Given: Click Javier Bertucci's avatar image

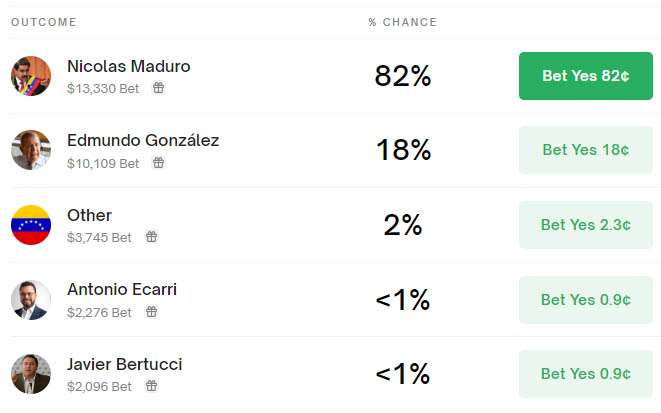Looking at the screenshot, I should pos(31,374).
